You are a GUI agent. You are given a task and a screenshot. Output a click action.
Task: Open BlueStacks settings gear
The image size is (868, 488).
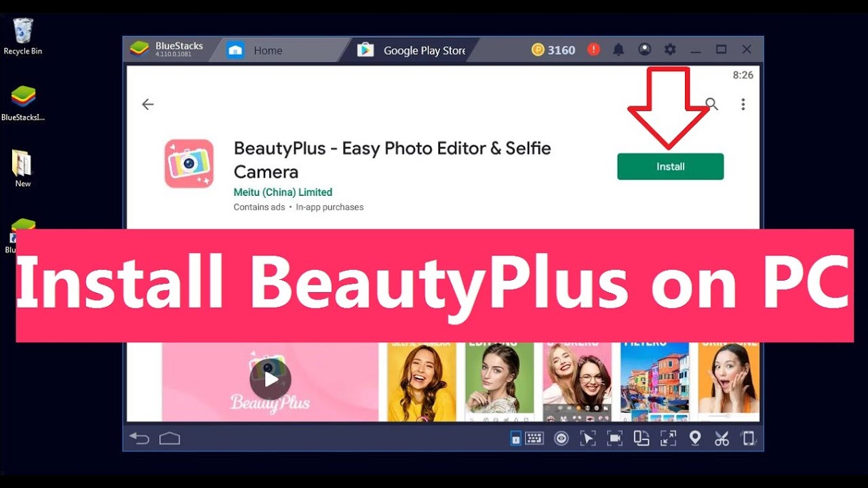coord(670,49)
